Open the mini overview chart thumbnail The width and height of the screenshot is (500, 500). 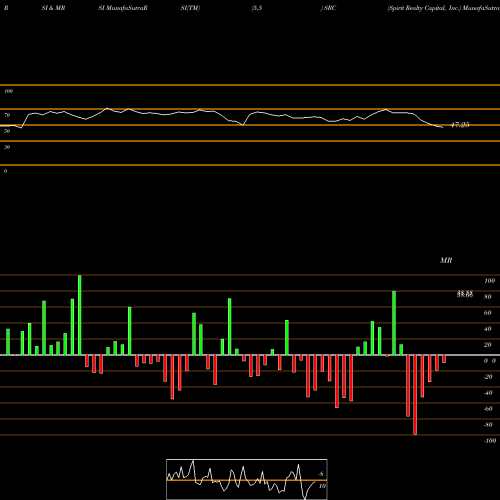(247, 479)
